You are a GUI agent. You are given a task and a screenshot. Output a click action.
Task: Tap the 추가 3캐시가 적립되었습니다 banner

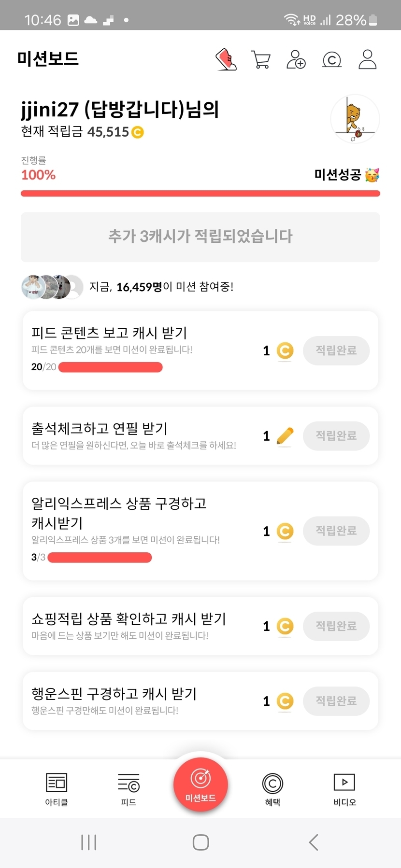click(x=200, y=237)
